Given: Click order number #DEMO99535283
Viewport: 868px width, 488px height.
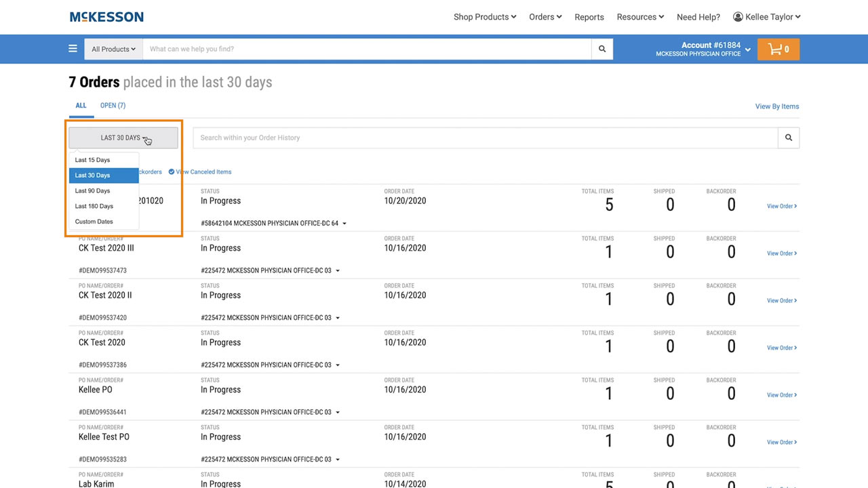Looking at the screenshot, I should (102, 460).
